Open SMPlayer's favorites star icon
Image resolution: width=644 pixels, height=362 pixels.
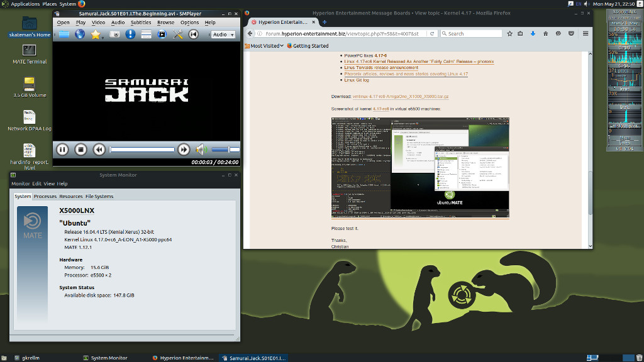click(96, 35)
